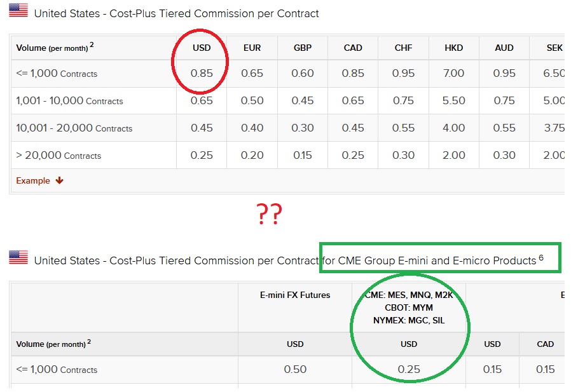
Task: Select the top heading Cost-Plus Tiered Commission per Contract
Action: click(x=214, y=13)
